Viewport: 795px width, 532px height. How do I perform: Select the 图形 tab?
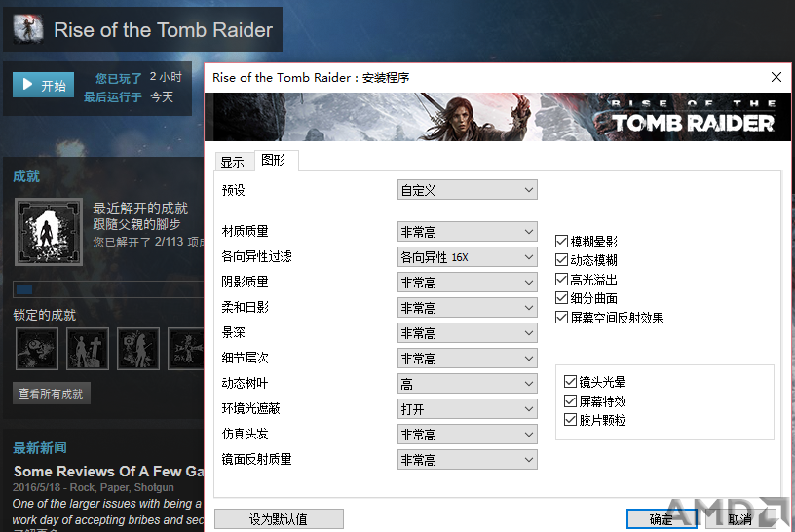click(276, 160)
